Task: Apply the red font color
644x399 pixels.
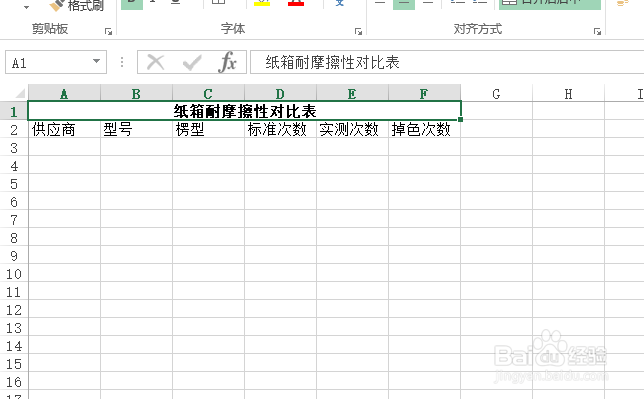Action: click(x=296, y=3)
